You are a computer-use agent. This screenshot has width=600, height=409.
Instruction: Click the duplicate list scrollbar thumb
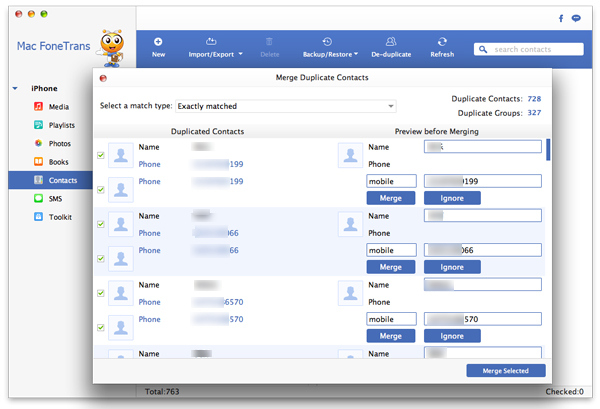point(548,150)
